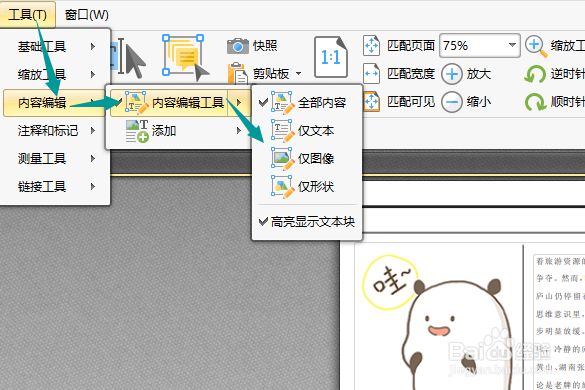The height and width of the screenshot is (390, 585).
Task: Select 仅形状 edit mode
Action: coord(307,187)
